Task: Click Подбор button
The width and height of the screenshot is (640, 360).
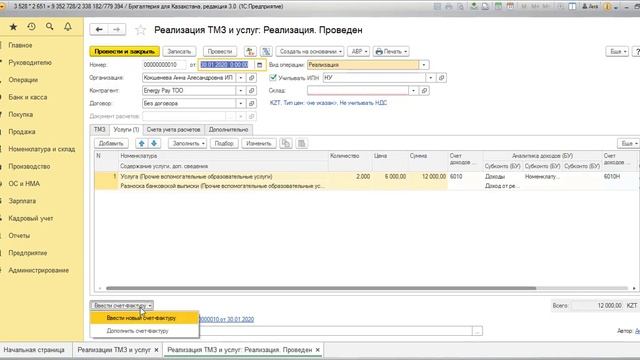Action: coord(224,143)
